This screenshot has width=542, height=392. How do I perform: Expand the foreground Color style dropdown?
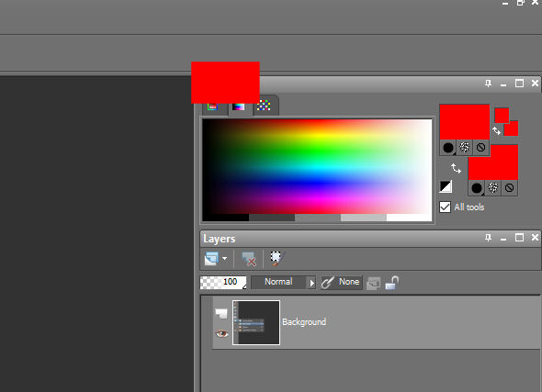click(x=448, y=148)
